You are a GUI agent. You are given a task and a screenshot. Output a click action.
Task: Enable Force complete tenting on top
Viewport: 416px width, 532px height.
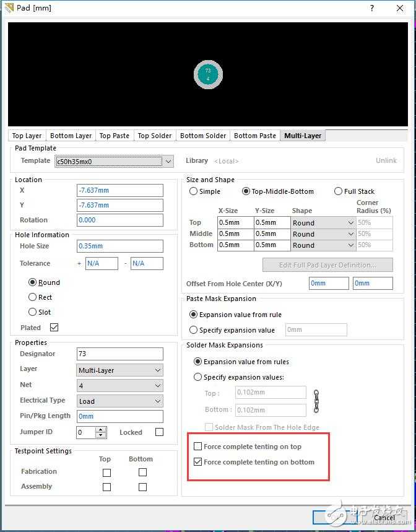(x=248, y=447)
